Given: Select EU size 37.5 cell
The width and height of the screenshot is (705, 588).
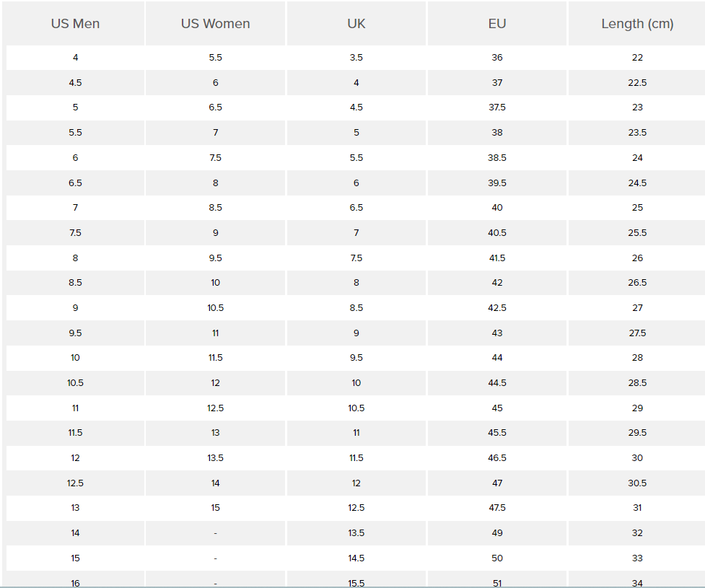Looking at the screenshot, I should (497, 107).
